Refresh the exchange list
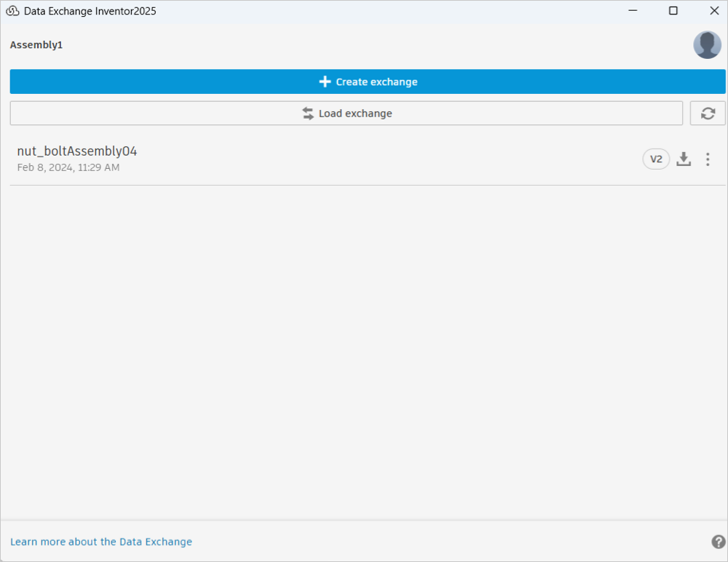 [x=708, y=114]
